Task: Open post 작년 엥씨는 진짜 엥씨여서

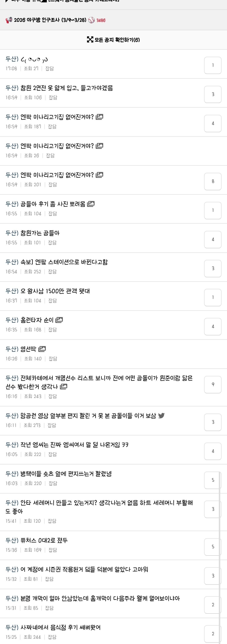Action: click(74, 444)
